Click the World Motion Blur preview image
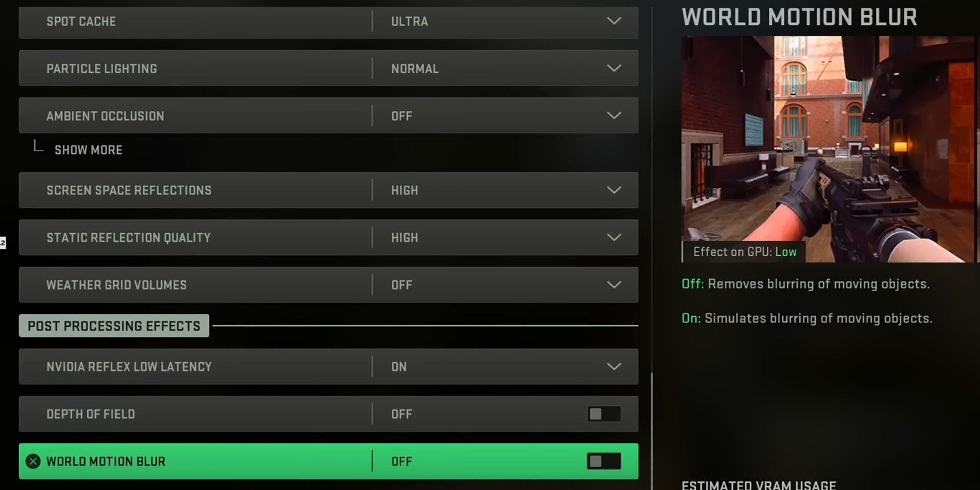 click(x=828, y=149)
